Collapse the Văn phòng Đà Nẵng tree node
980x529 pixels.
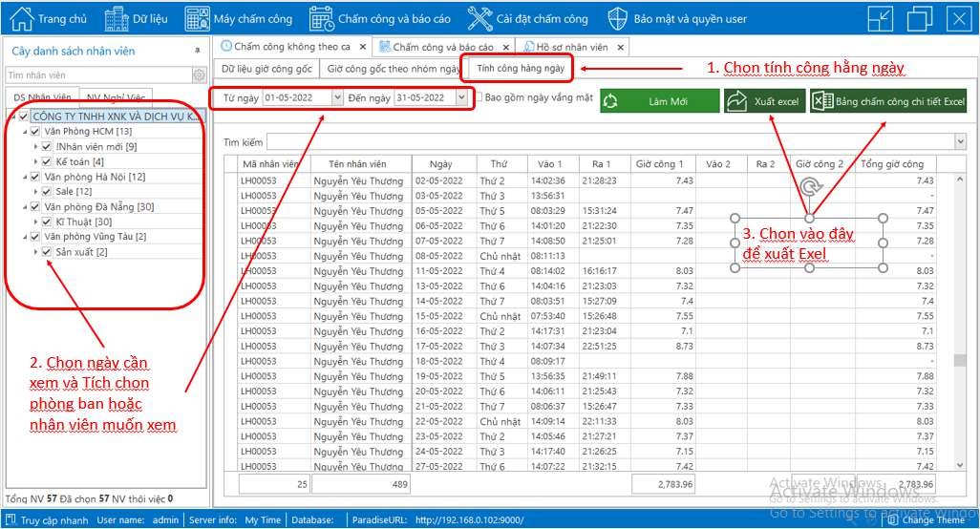tap(25, 207)
